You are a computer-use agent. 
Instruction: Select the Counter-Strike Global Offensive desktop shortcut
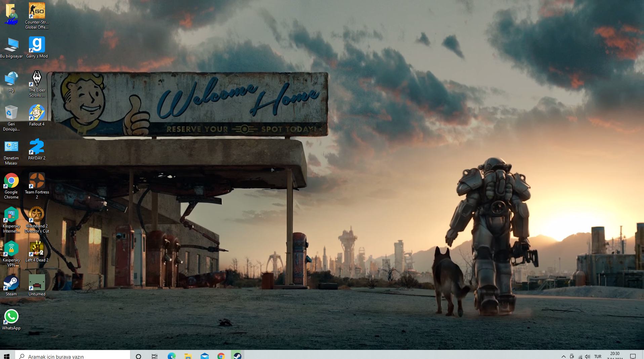click(37, 16)
